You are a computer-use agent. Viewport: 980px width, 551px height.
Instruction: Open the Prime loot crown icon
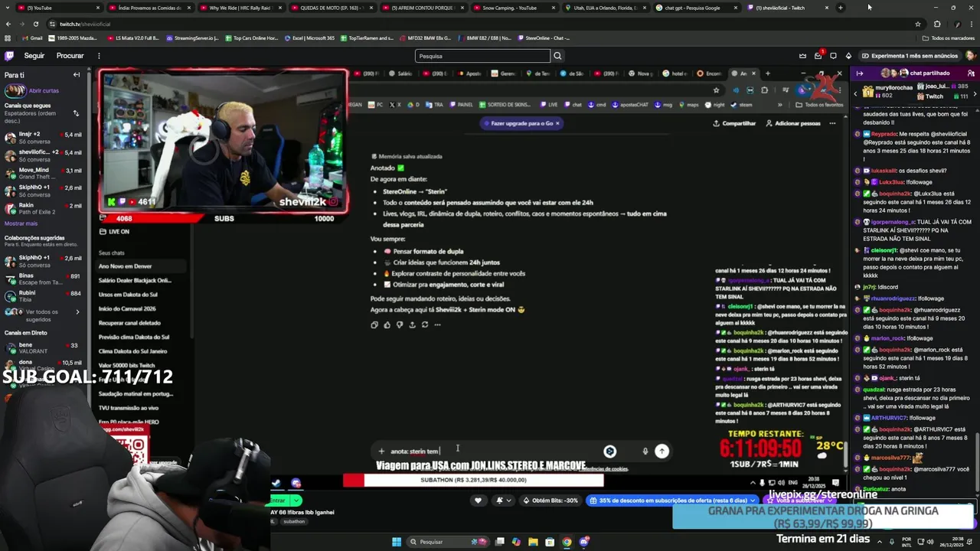802,56
